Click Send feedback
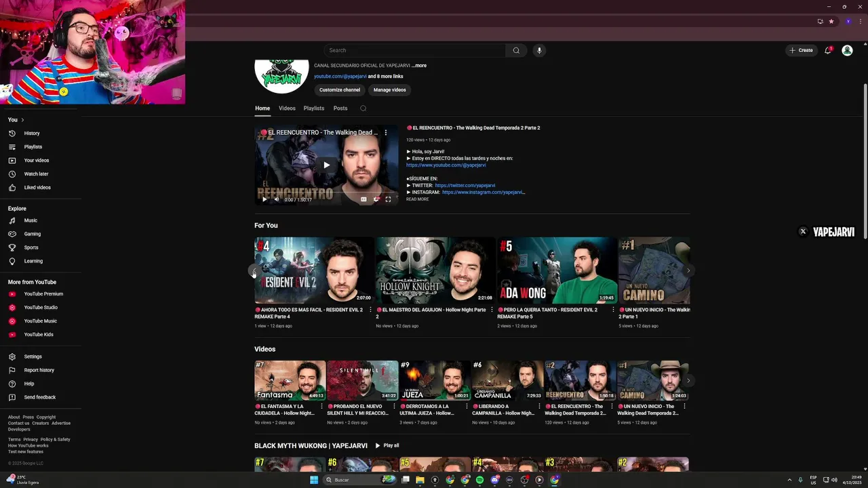Viewport: 868px width, 488px height. pos(41,397)
